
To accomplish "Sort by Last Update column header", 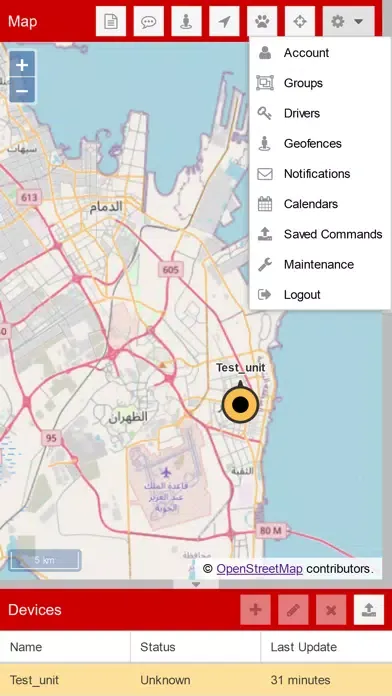I will coord(326,647).
